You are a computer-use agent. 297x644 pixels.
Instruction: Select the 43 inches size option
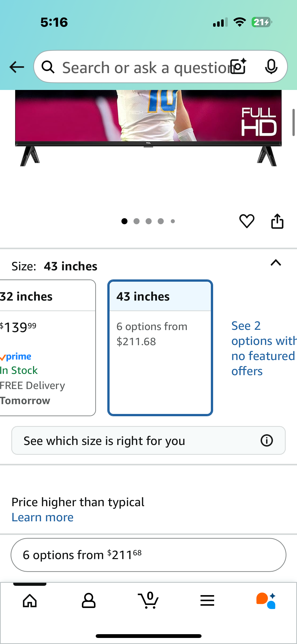pos(160,348)
